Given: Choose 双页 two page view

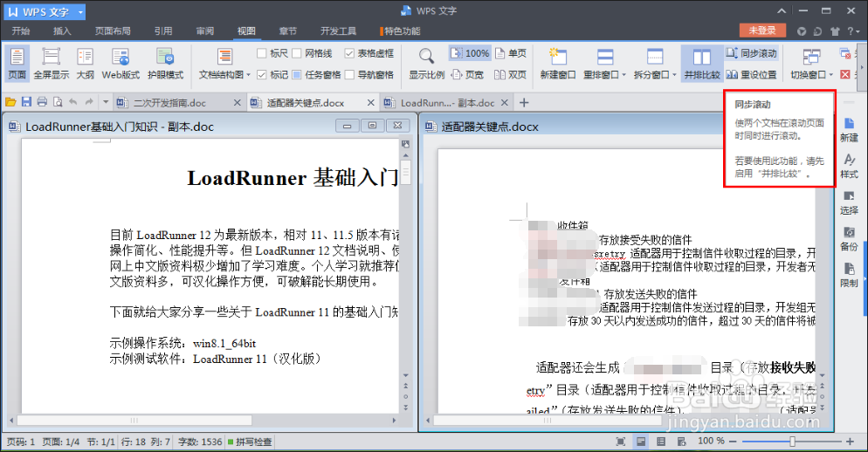Looking at the screenshot, I should click(x=510, y=74).
